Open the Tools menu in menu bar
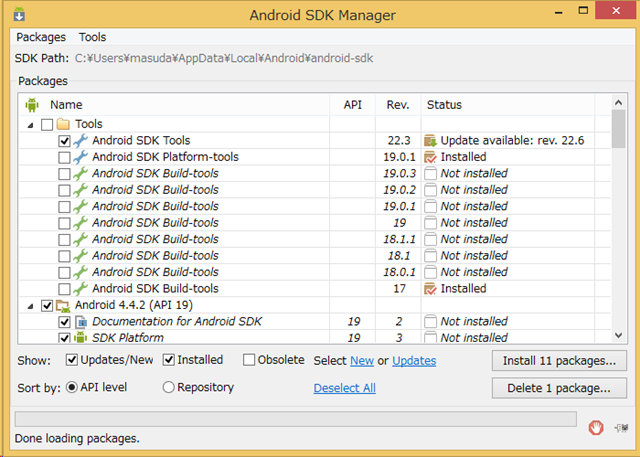Screen dimensions: 640x457 [92, 37]
